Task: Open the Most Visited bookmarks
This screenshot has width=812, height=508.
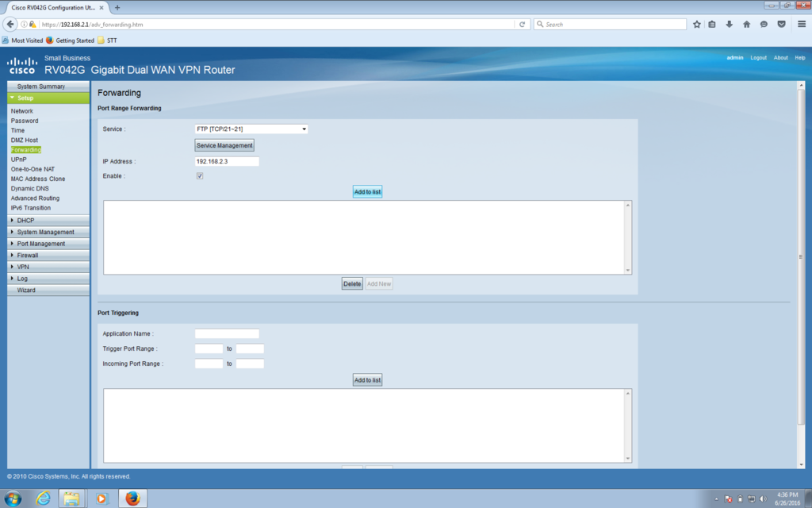Action: 23,40
